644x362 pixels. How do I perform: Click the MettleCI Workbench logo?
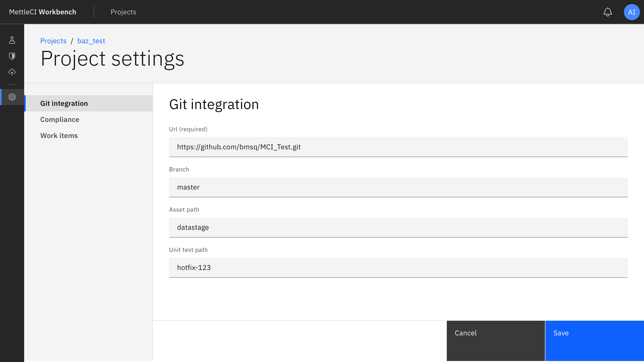(x=43, y=12)
